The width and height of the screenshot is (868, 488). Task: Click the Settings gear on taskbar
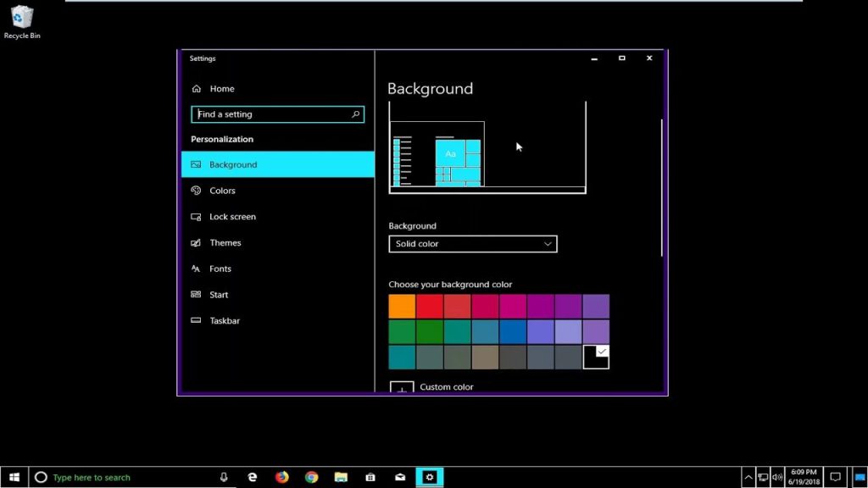coord(430,477)
